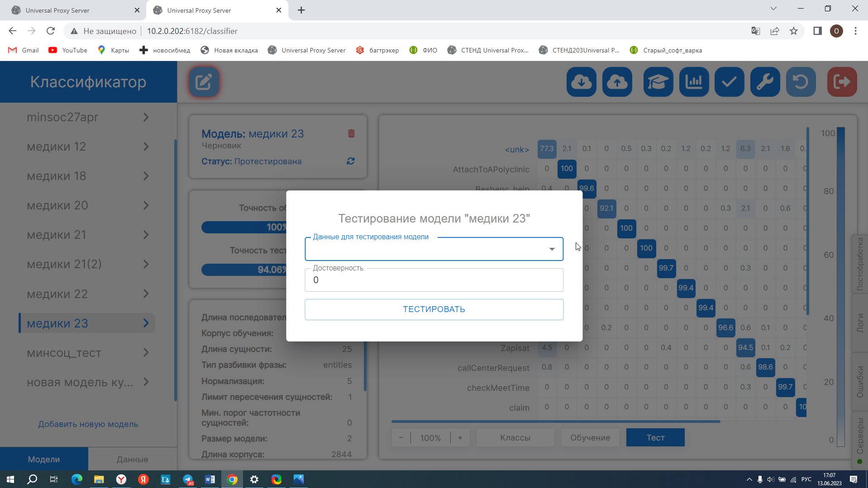Open the wrench settings icon

pos(765,82)
